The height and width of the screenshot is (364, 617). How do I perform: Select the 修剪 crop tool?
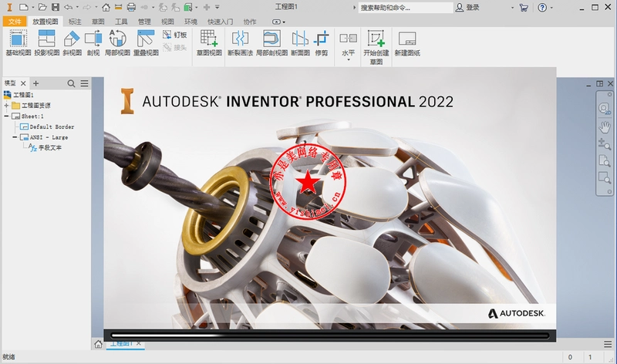point(322,43)
